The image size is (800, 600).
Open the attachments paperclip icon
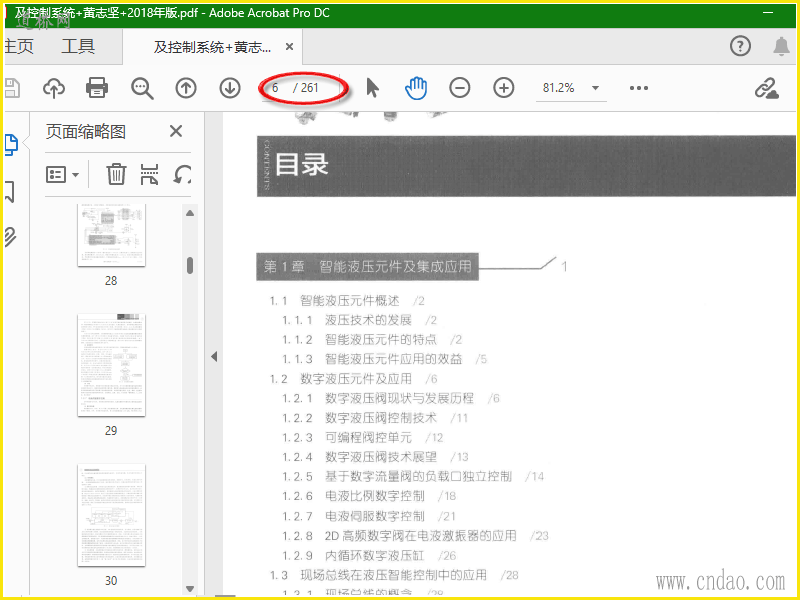pos(10,237)
